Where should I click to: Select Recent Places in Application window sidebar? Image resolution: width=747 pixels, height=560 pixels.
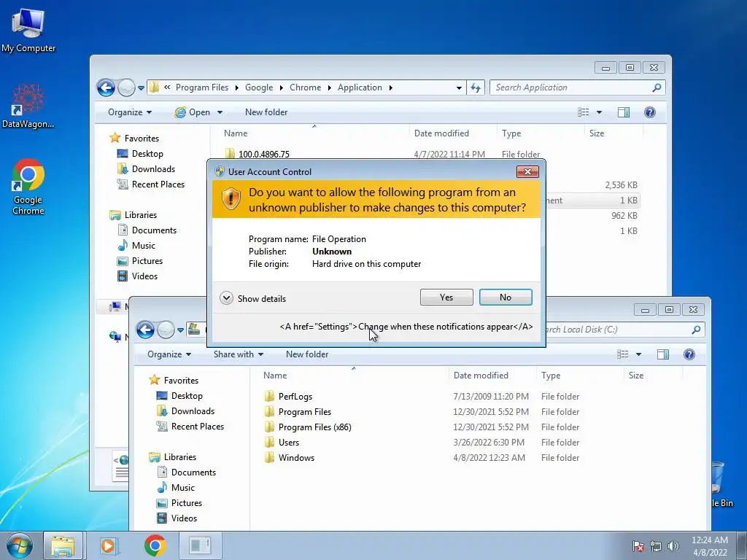tap(158, 184)
